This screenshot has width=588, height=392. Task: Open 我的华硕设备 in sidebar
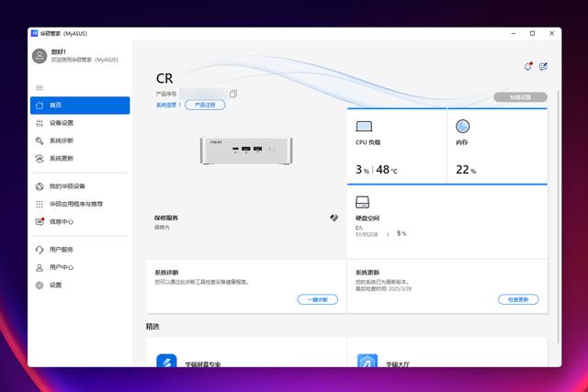[80, 186]
